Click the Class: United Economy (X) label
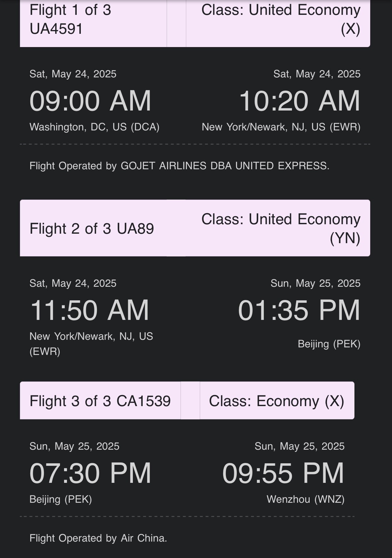Viewport: 392px width, 558px height. 281,19
